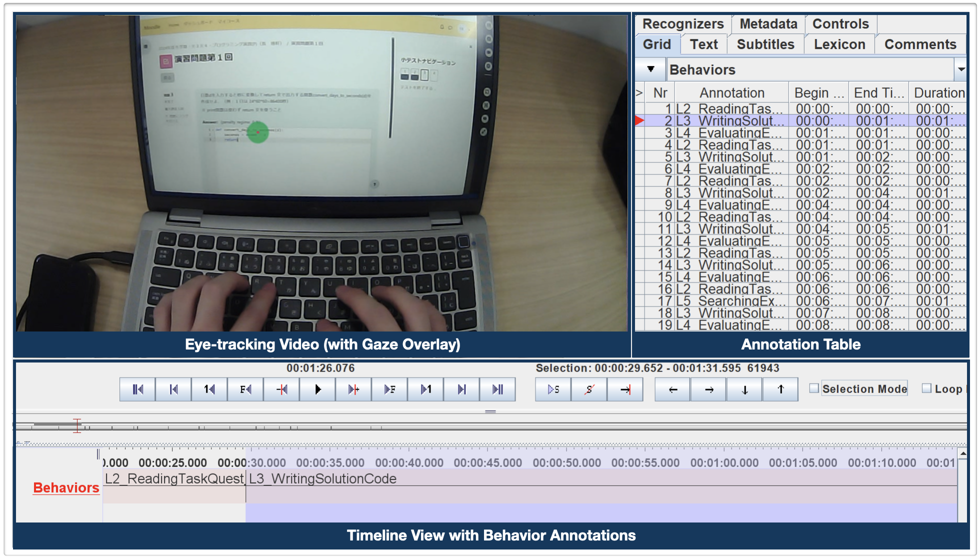Select row 11 L3 WritingSolut annotation

pos(801,229)
